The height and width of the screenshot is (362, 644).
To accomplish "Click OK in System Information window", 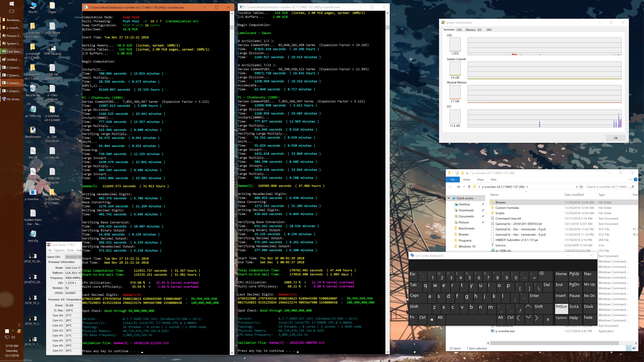I will click(615, 138).
